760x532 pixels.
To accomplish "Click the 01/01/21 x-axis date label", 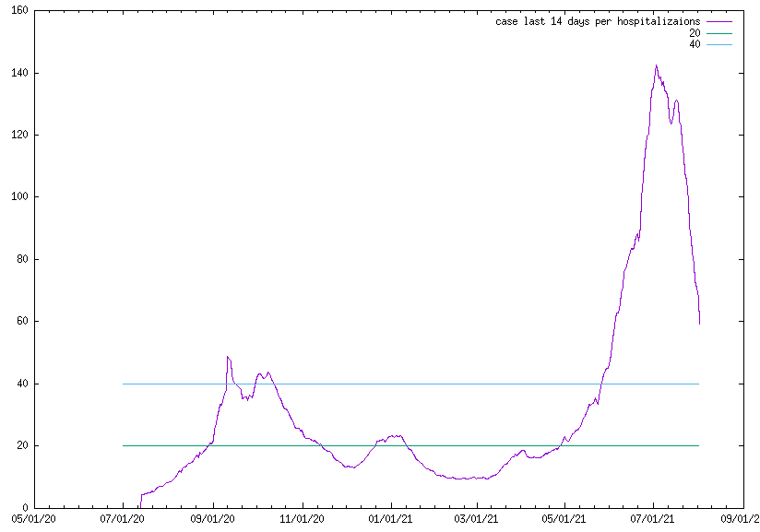I will click(x=391, y=519).
